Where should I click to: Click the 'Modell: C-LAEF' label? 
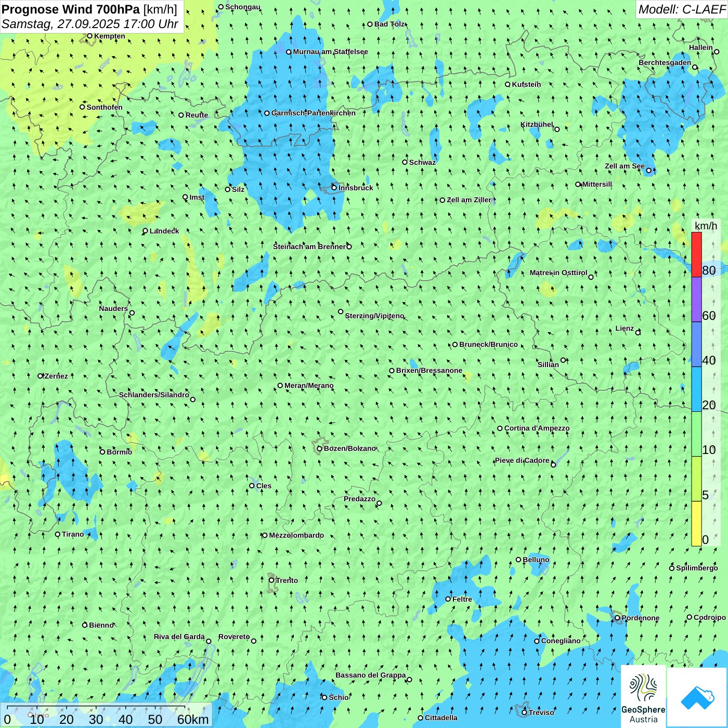(682, 9)
